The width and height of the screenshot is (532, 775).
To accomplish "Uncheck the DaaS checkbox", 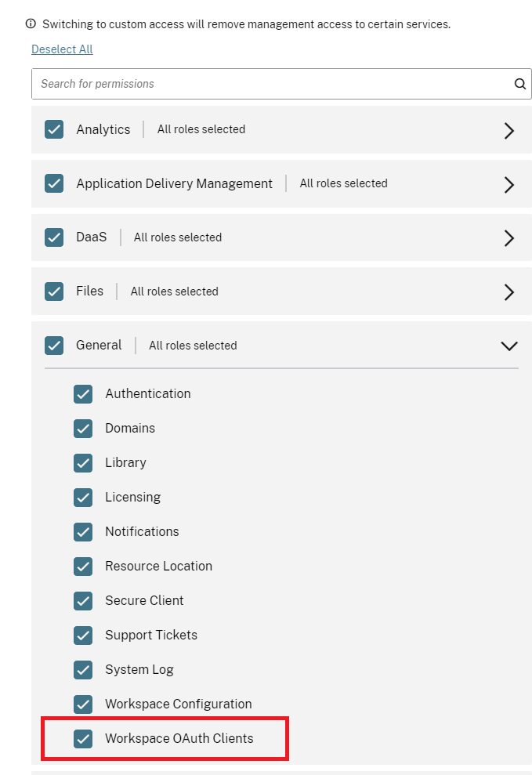I will (x=54, y=237).
